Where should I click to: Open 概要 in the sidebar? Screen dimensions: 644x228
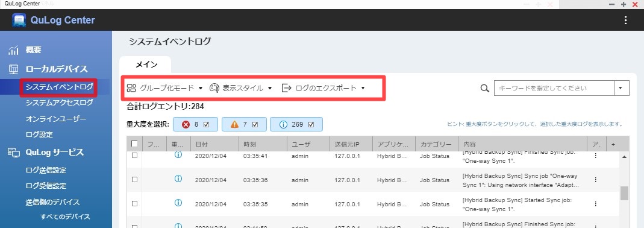33,50
